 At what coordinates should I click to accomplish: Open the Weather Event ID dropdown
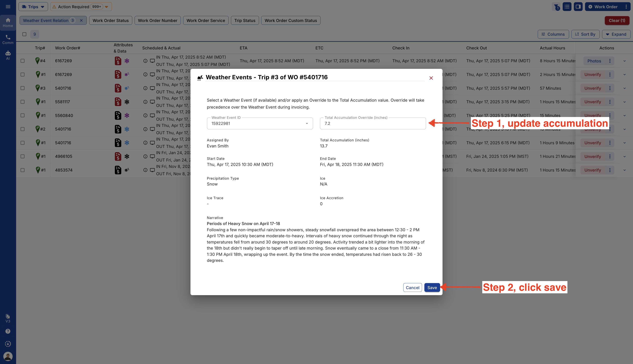point(260,123)
